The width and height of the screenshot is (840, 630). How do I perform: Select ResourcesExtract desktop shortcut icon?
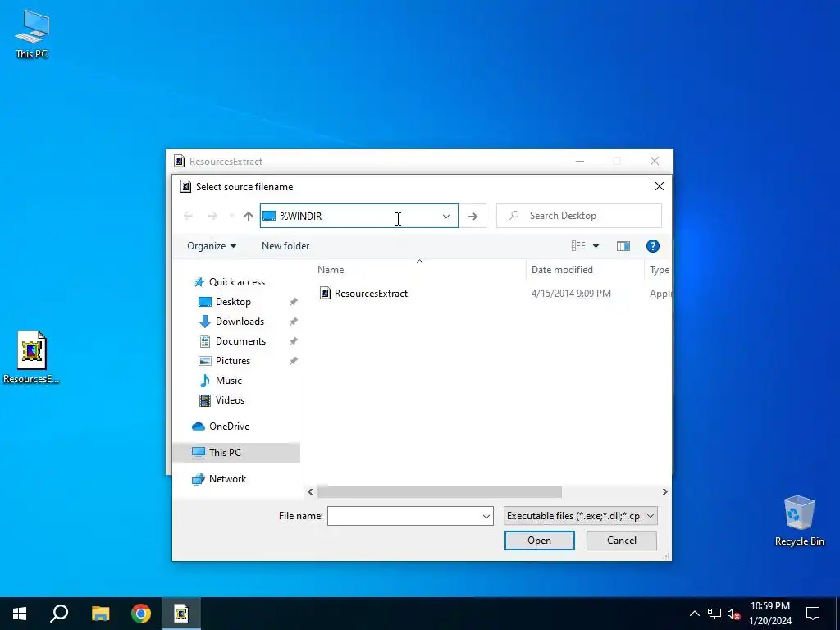pyautogui.click(x=31, y=358)
